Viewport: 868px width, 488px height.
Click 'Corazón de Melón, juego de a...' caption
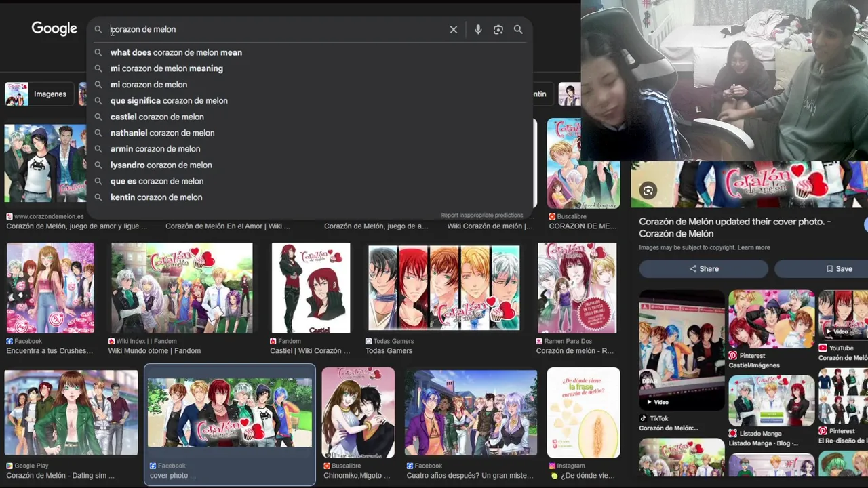coord(376,226)
